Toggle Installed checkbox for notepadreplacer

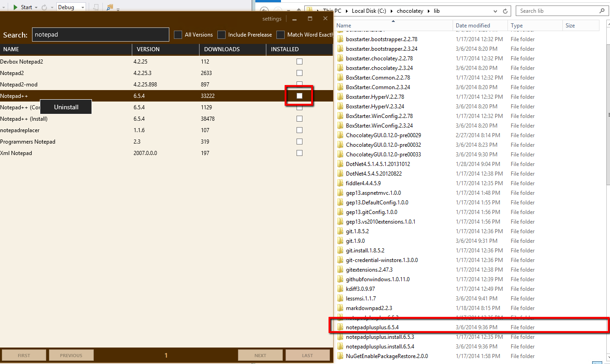click(299, 130)
